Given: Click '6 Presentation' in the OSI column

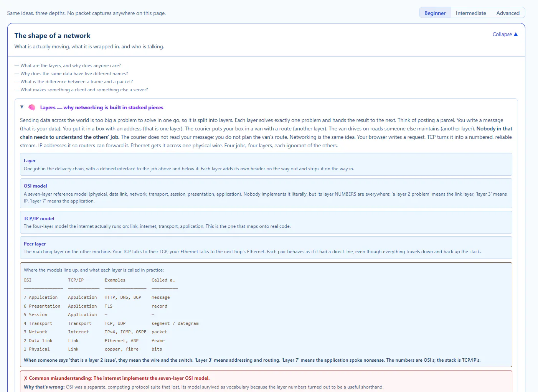Looking at the screenshot, I should tap(42, 306).
